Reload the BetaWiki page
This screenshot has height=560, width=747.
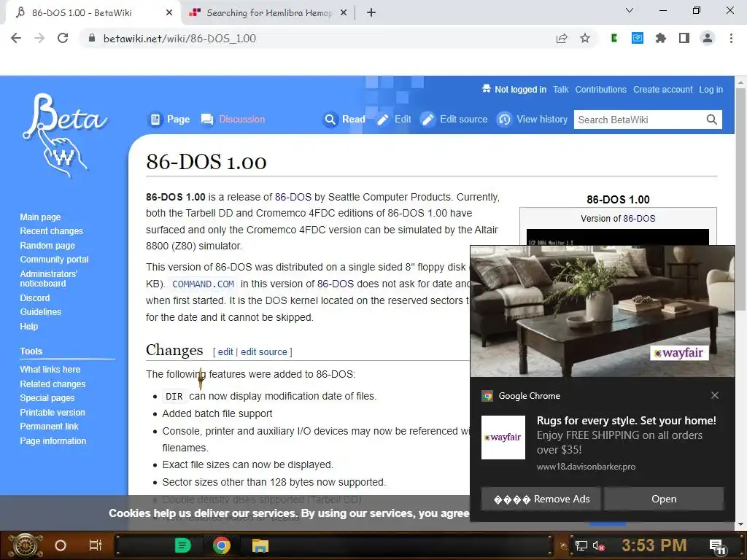[63, 38]
